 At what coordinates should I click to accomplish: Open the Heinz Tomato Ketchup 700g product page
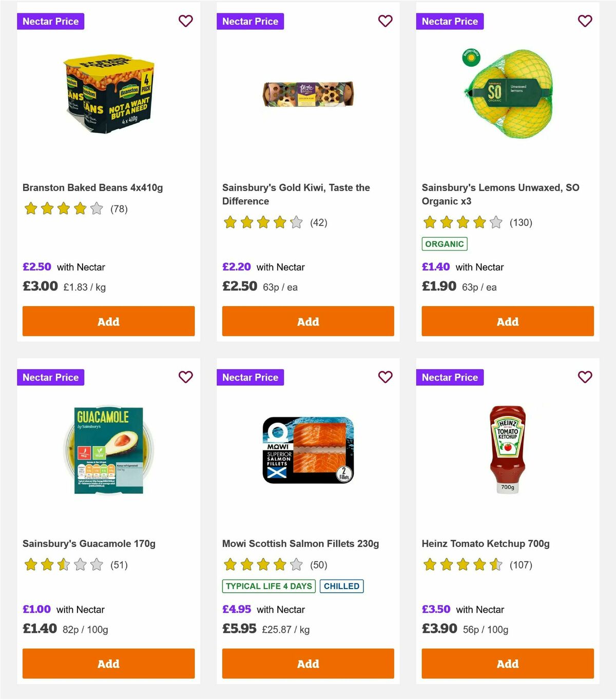click(486, 543)
